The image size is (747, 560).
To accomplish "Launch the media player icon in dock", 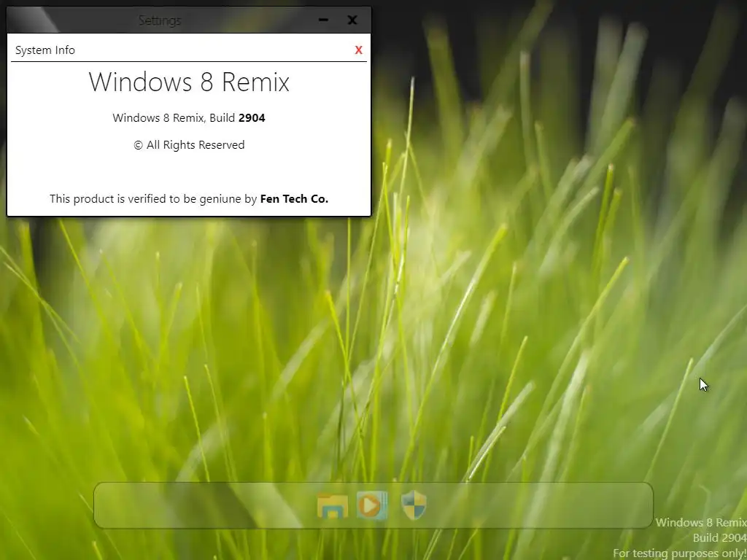I will [372, 505].
